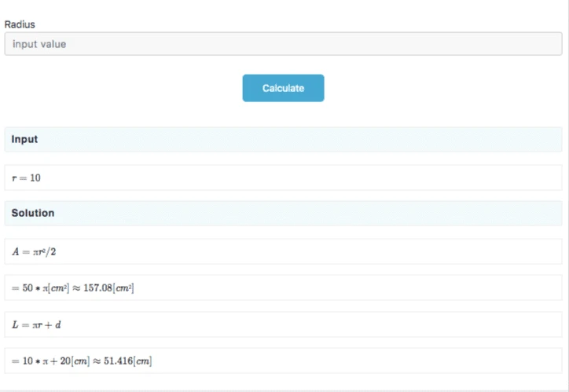
Task: Click the 51.416 cm perimeter result
Action: click(127, 361)
